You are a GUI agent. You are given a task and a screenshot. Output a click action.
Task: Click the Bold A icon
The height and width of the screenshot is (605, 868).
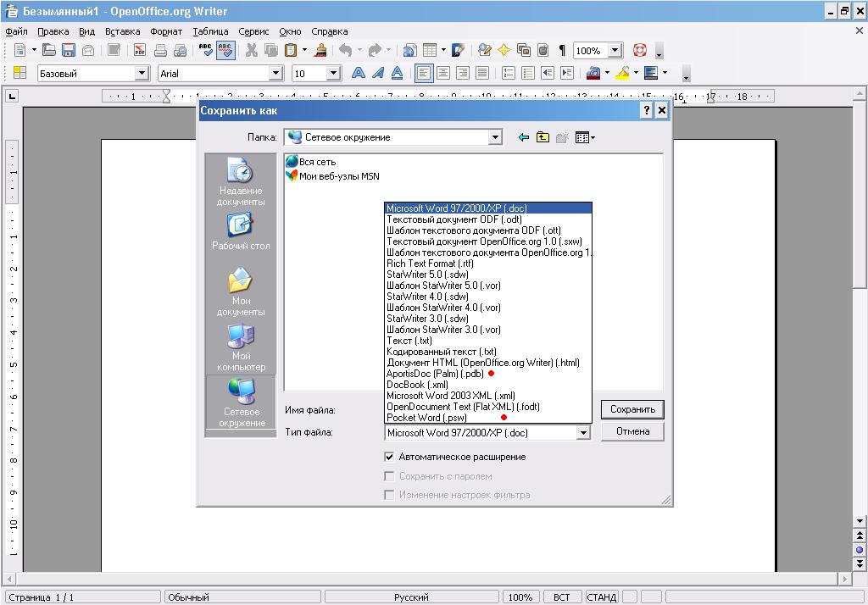click(359, 73)
